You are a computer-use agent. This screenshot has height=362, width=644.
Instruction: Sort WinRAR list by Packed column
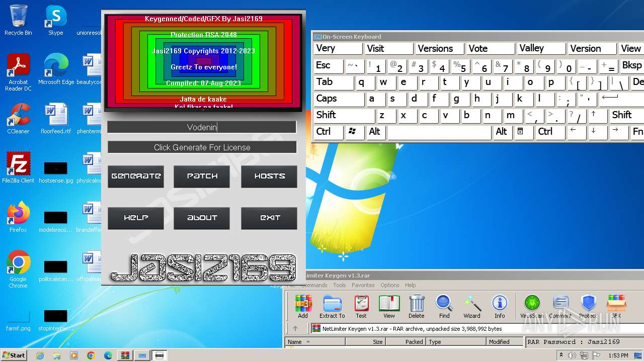(x=406, y=342)
